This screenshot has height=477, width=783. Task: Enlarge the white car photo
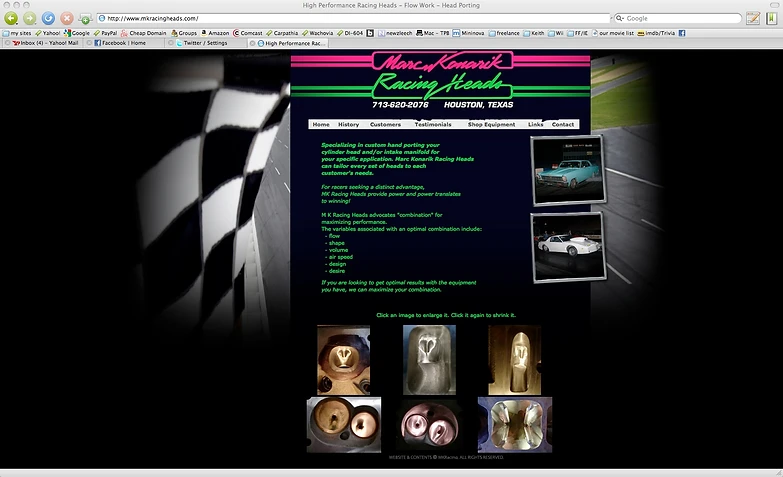(568, 247)
